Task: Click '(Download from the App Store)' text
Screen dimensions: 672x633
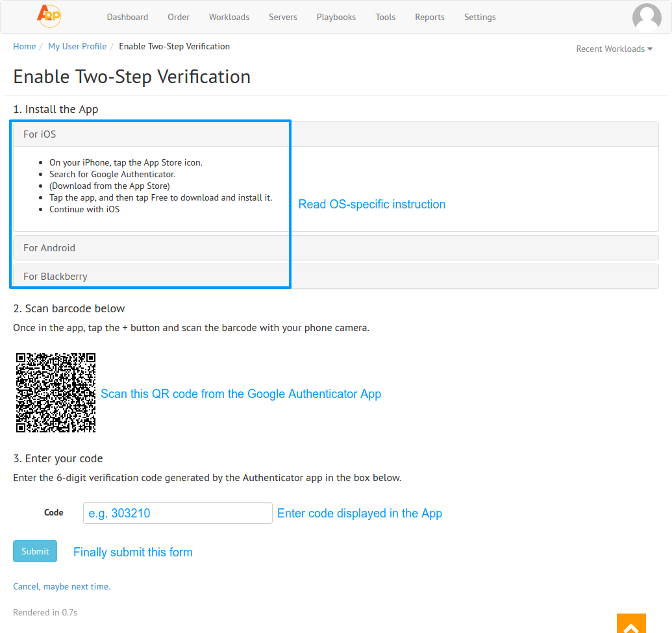Action: point(110,186)
